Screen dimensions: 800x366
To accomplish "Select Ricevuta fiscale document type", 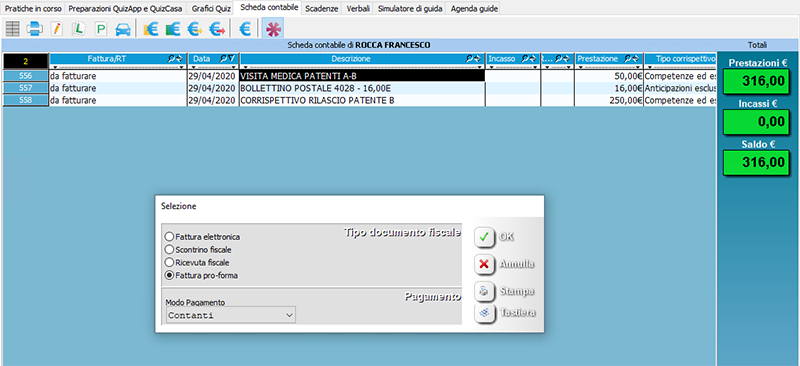I will [x=197, y=262].
